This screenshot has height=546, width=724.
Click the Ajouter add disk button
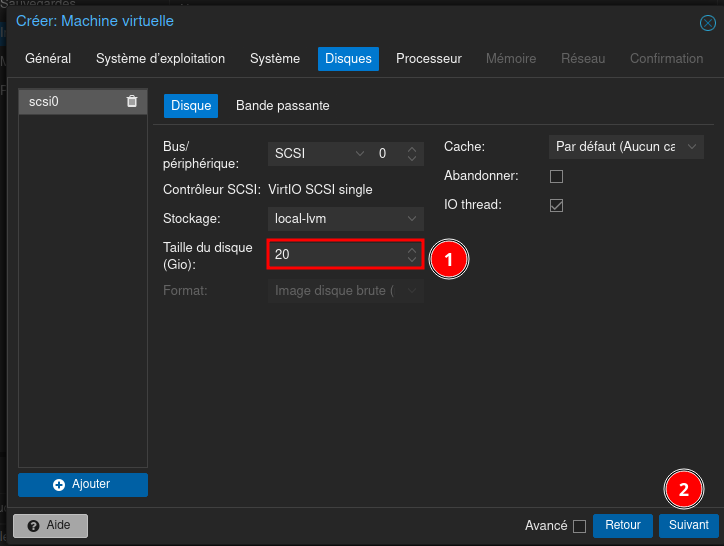pos(83,484)
